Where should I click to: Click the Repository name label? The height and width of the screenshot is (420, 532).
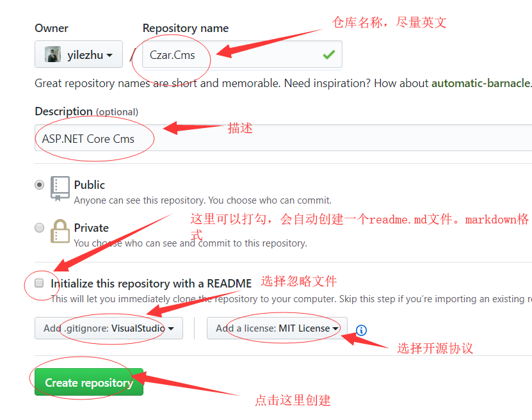(186, 28)
